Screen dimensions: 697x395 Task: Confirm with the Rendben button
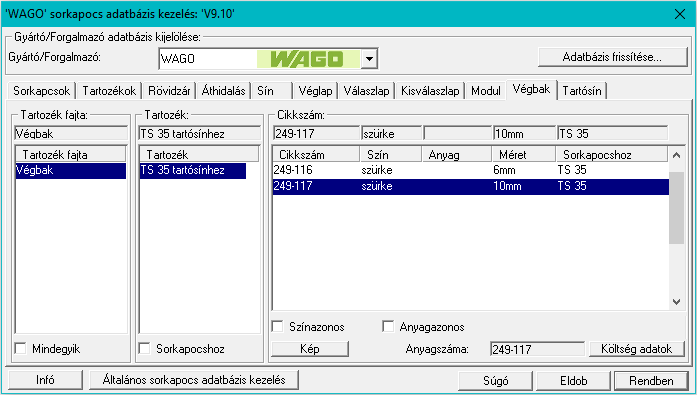click(651, 381)
